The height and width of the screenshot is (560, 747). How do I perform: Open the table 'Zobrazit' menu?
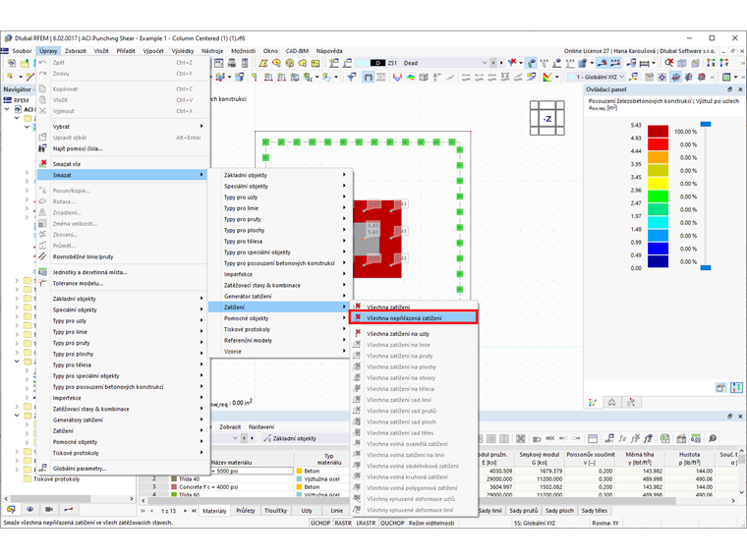click(x=230, y=427)
